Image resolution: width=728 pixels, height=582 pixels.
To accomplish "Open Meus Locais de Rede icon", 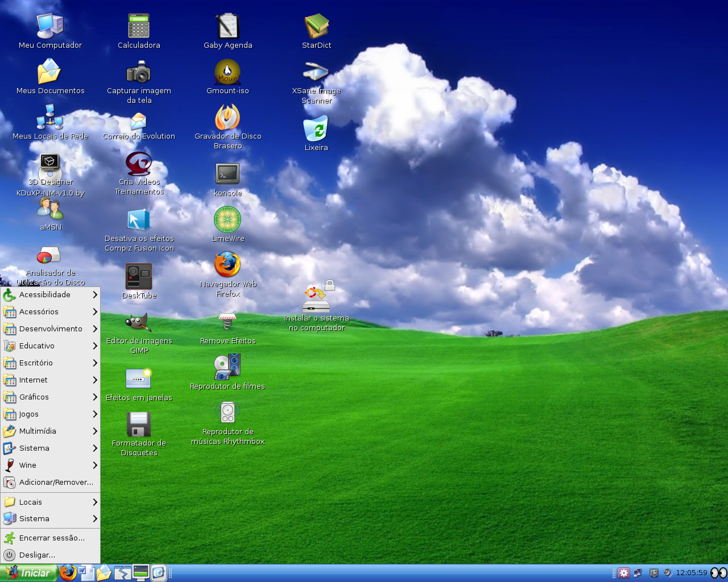I will click(50, 117).
